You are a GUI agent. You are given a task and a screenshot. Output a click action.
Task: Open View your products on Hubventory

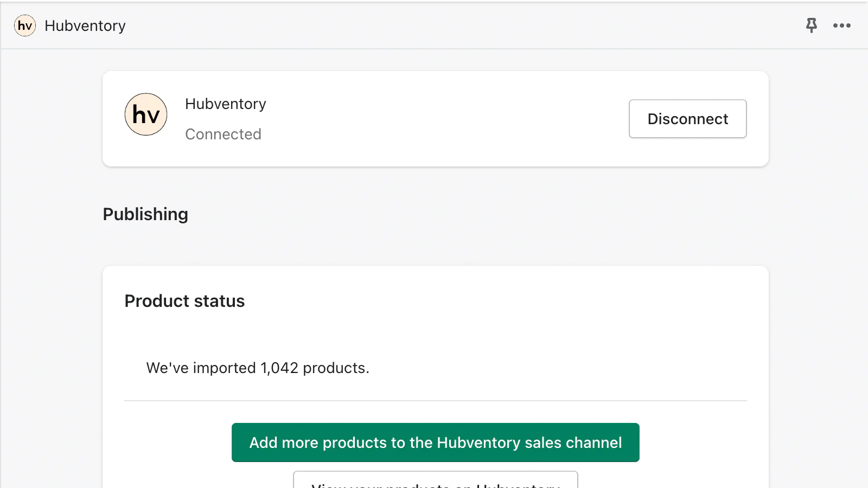pos(435,483)
